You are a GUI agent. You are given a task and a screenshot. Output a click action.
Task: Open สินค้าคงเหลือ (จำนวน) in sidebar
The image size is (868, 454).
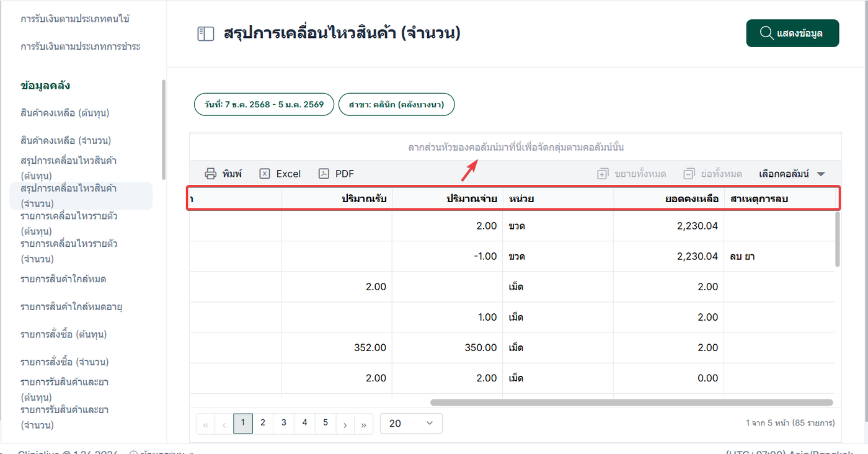point(66,140)
